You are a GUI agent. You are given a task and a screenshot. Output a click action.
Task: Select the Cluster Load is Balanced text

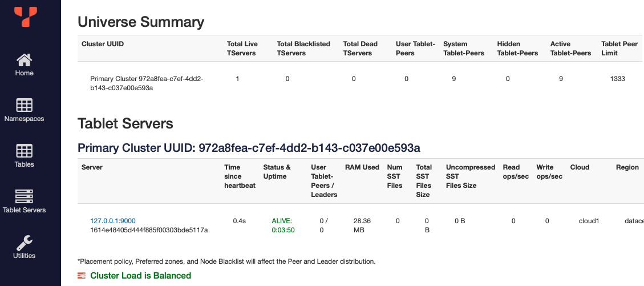140,276
